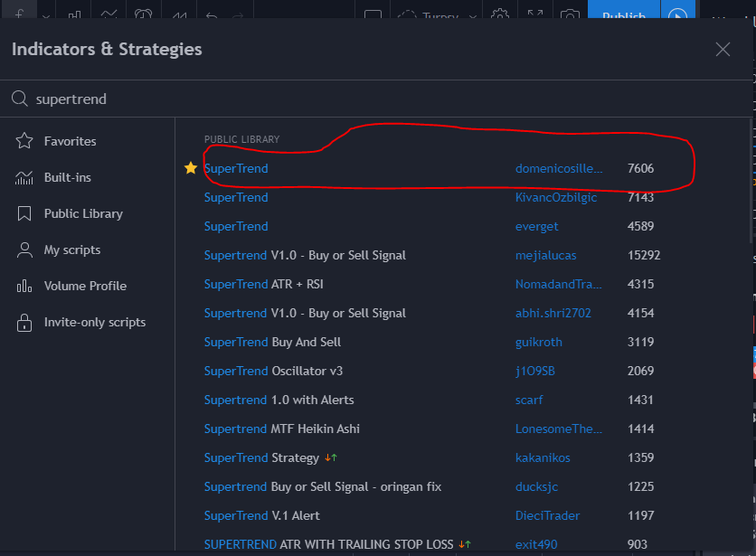Add SuperTrend Strategy script
The height and width of the screenshot is (556, 756).
(261, 457)
